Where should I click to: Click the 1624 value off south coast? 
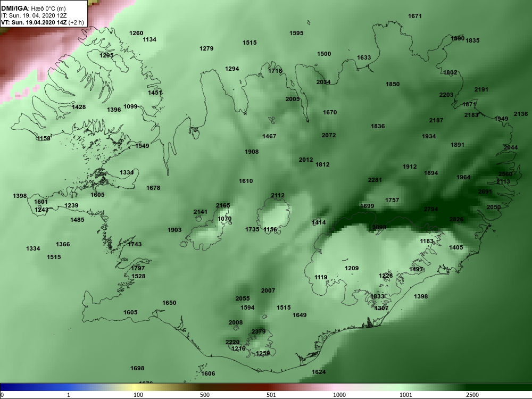point(319,372)
